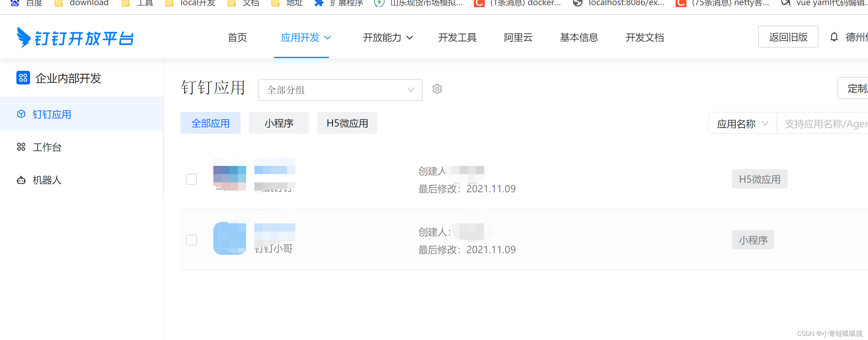Open the 百度 bookmark icon
The height and width of the screenshot is (340, 868).
15,3
